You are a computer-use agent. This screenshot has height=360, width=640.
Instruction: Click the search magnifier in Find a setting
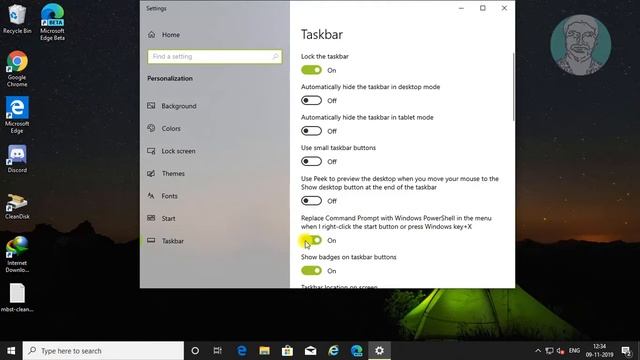coord(276,57)
